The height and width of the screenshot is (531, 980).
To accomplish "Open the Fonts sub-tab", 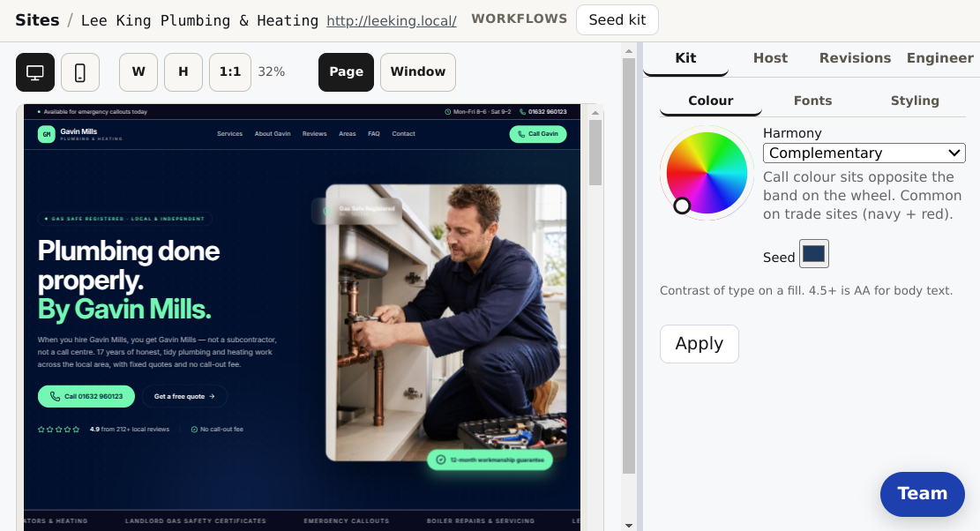I will pyautogui.click(x=812, y=101).
